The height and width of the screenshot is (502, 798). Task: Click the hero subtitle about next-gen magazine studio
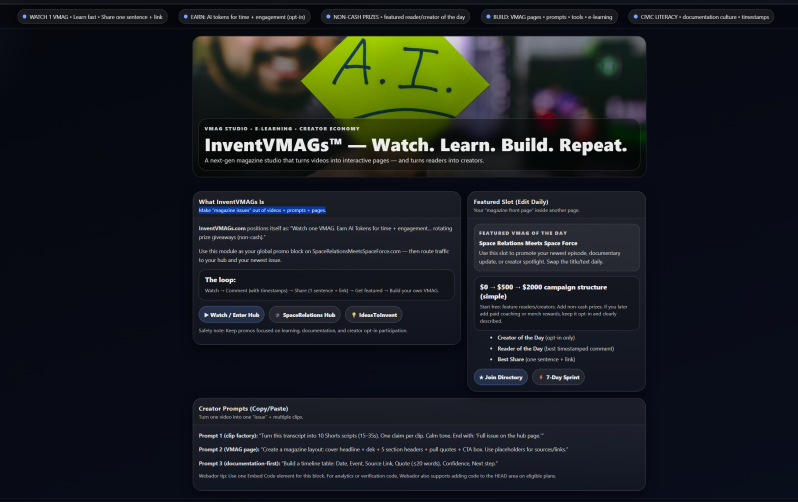344,160
